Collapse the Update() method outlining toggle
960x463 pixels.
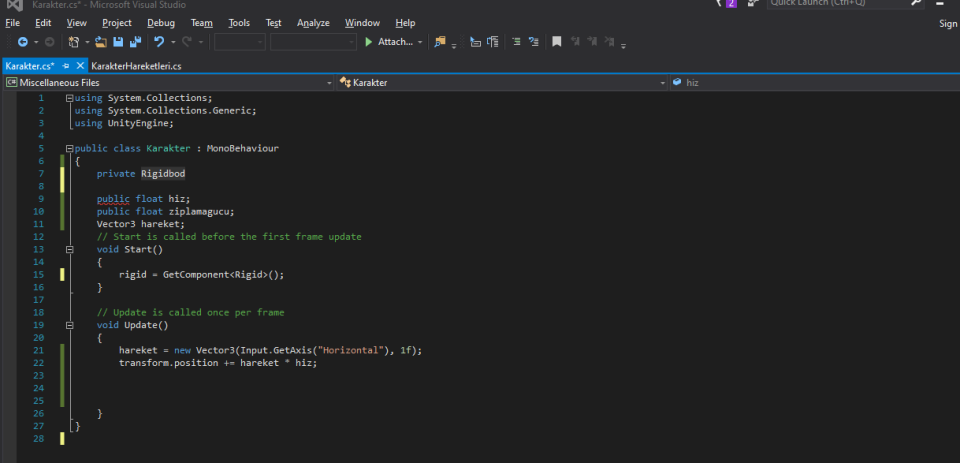[68, 325]
